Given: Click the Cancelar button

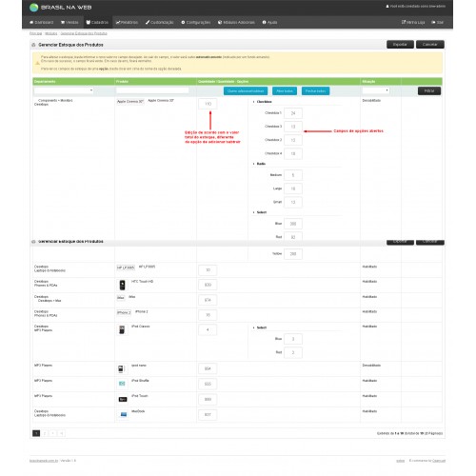Looking at the screenshot, I should pyautogui.click(x=430, y=45).
